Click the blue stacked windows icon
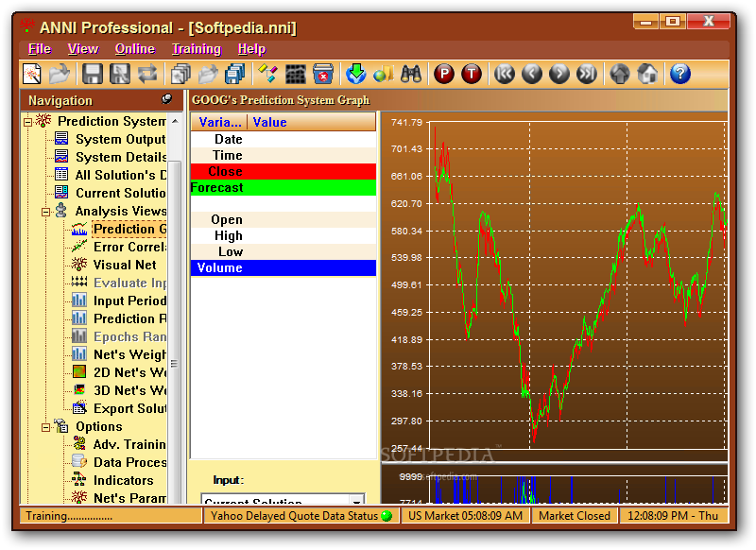The width and height of the screenshot is (756, 550). pyautogui.click(x=235, y=75)
